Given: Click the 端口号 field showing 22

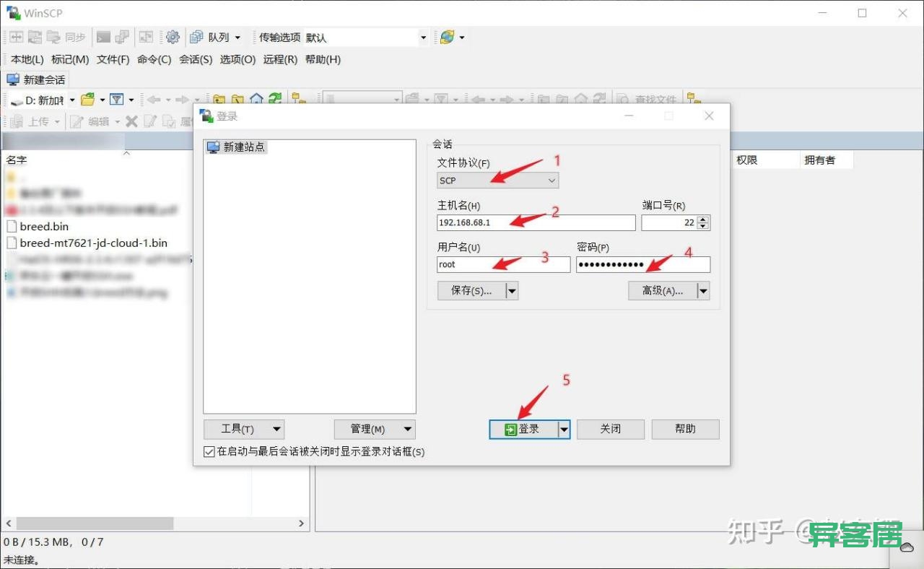Looking at the screenshot, I should click(x=669, y=222).
